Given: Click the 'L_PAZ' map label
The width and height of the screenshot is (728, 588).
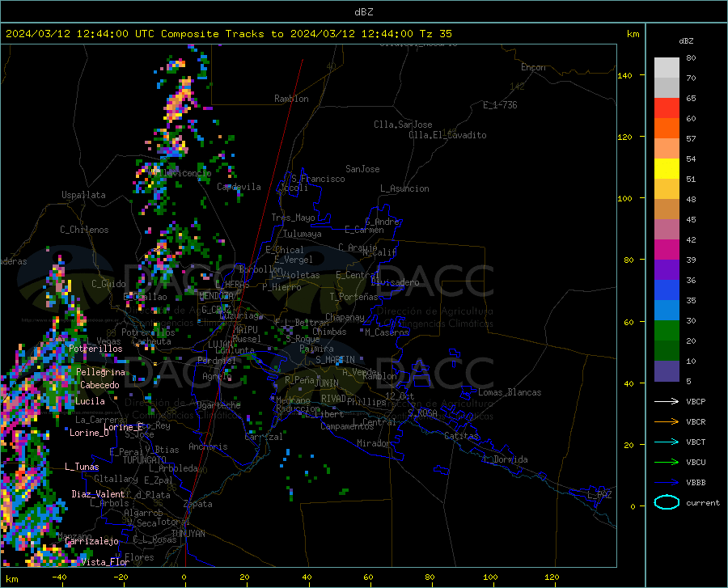Looking at the screenshot, I should tap(599, 495).
